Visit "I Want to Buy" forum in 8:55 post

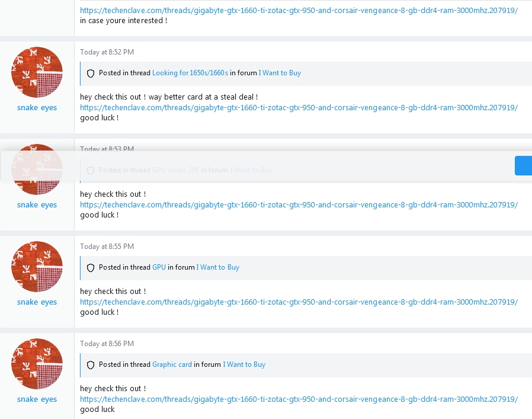pyautogui.click(x=218, y=267)
